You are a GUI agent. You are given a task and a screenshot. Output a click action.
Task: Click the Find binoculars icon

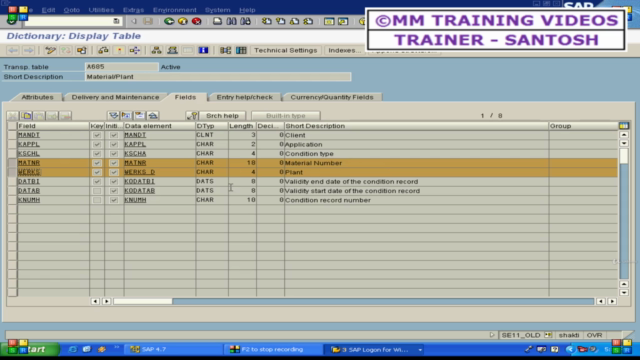coord(231,21)
